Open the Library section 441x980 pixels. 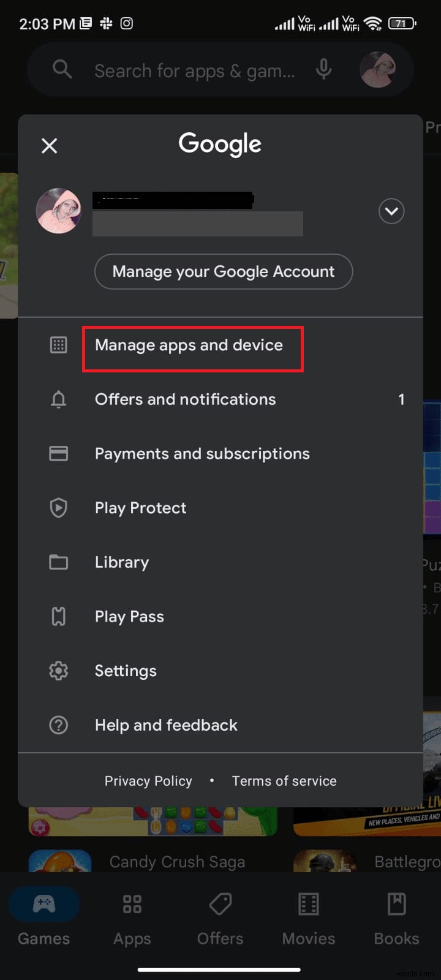(x=121, y=562)
